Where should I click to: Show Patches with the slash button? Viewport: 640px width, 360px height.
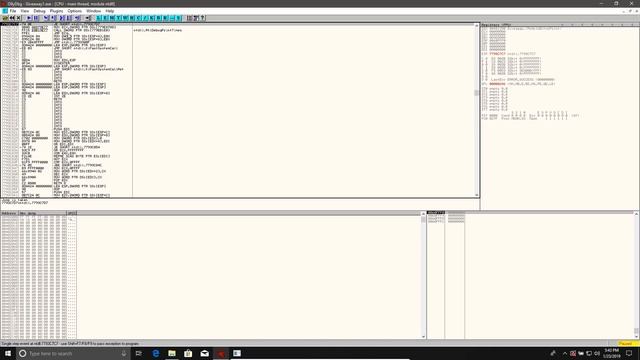coord(145,18)
